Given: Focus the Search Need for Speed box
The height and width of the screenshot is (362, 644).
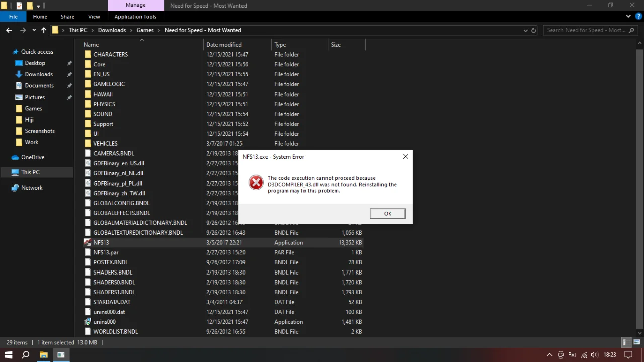Looking at the screenshot, I should click(591, 30).
